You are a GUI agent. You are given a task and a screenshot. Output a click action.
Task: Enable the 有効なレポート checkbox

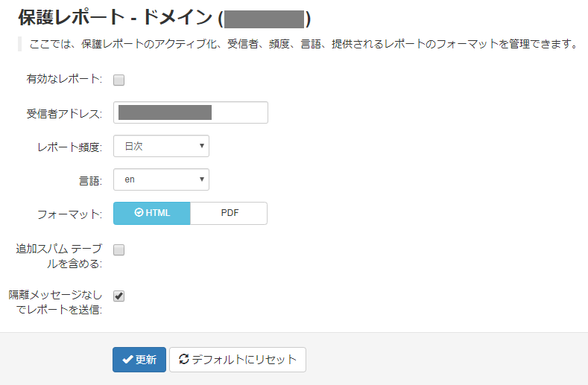point(119,80)
